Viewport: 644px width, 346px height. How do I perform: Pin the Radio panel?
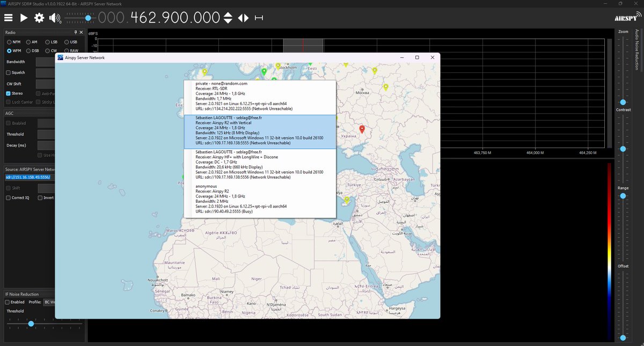tap(75, 33)
